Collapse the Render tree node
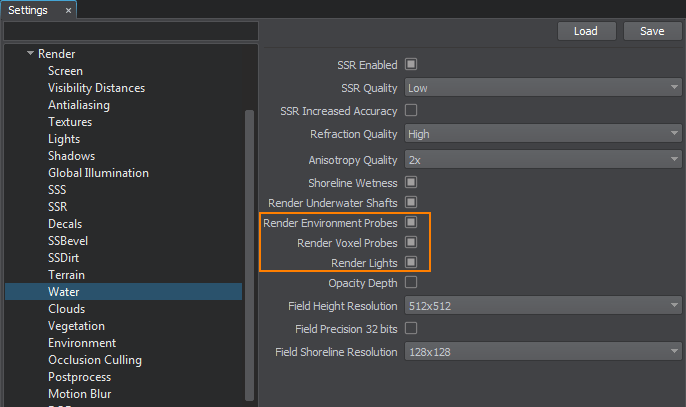Screen dimensions: 686x407 tap(31, 54)
